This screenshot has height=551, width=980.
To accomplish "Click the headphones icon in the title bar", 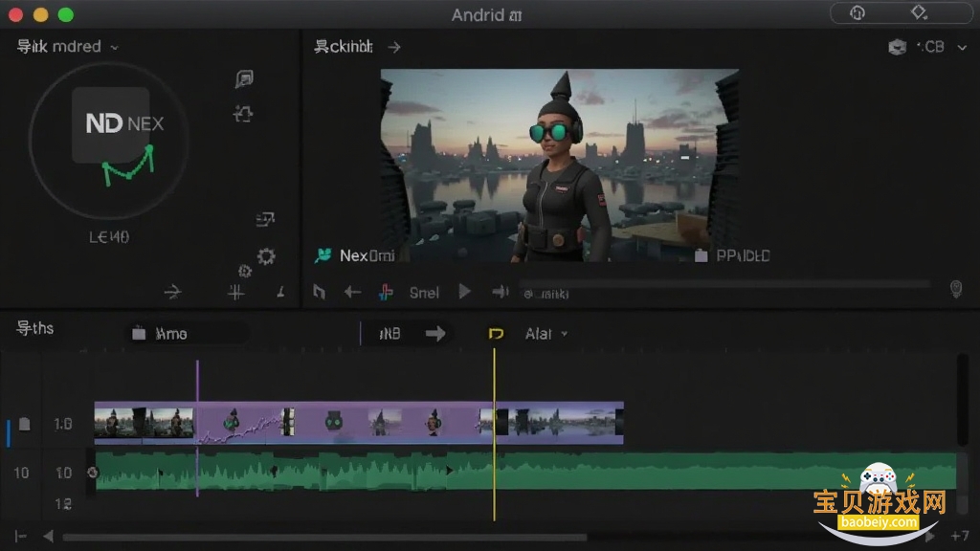I will pos(857,12).
